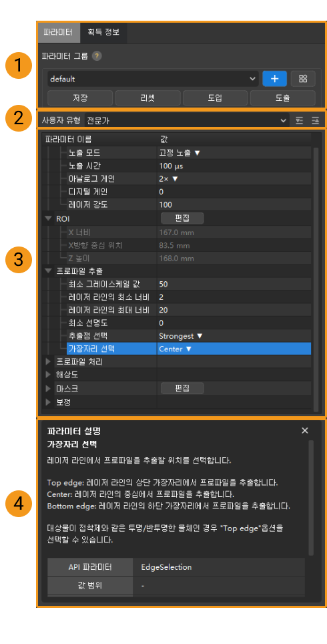Switch to the 획득 정보 tab
The image size is (327, 644).
coord(103,32)
